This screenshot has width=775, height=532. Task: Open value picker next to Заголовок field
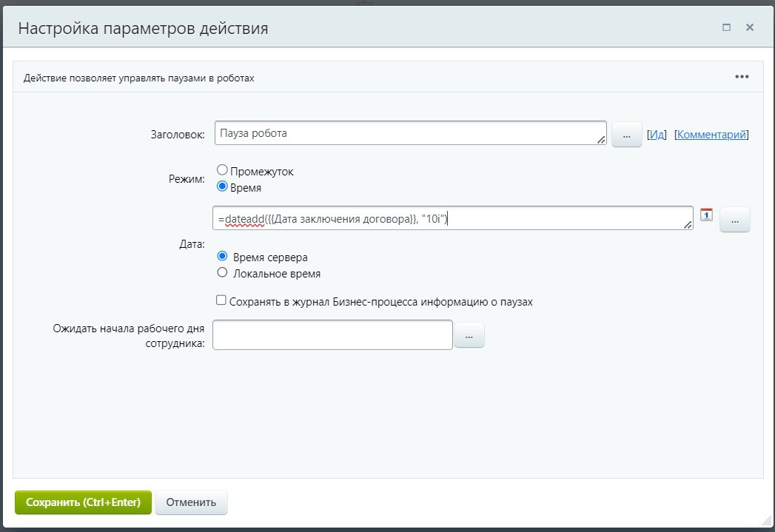pyautogui.click(x=626, y=135)
